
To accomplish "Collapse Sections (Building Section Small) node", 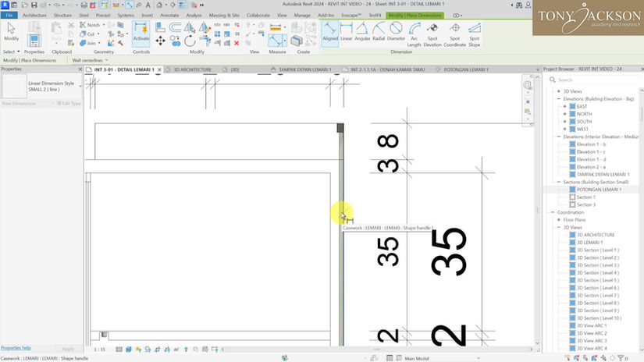I will (559, 182).
